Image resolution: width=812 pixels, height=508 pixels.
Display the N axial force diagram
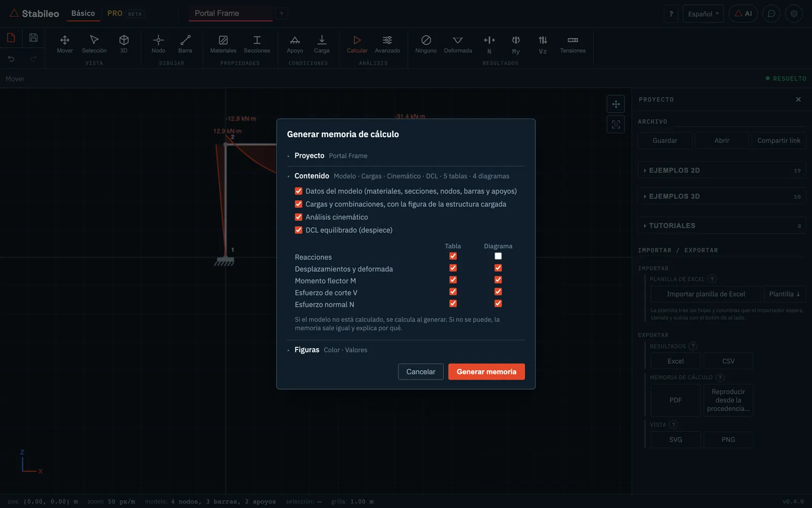[x=489, y=45]
